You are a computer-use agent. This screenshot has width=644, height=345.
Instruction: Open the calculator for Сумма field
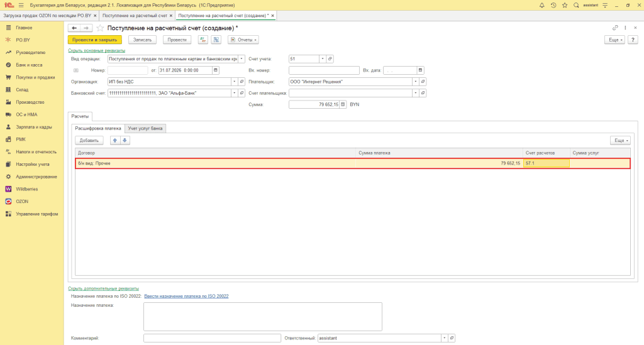pyautogui.click(x=343, y=104)
